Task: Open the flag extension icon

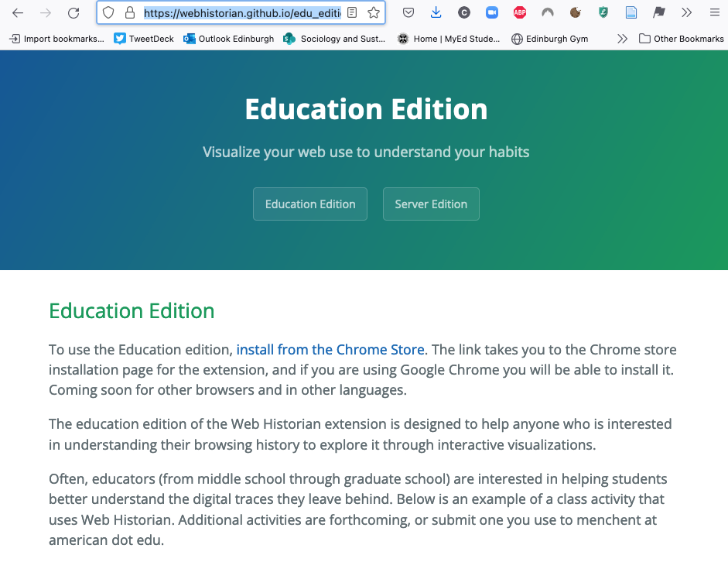Action: click(659, 12)
